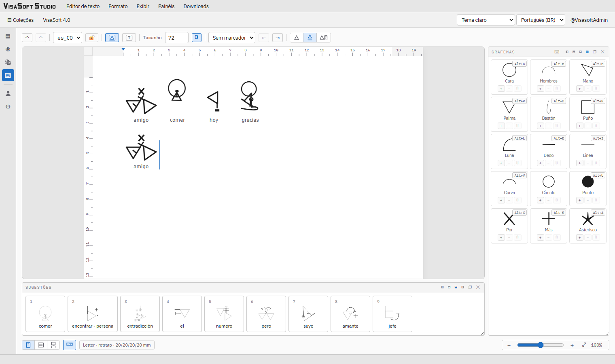Open the Tema claro theme dropdown
The image size is (615, 364).
[486, 20]
